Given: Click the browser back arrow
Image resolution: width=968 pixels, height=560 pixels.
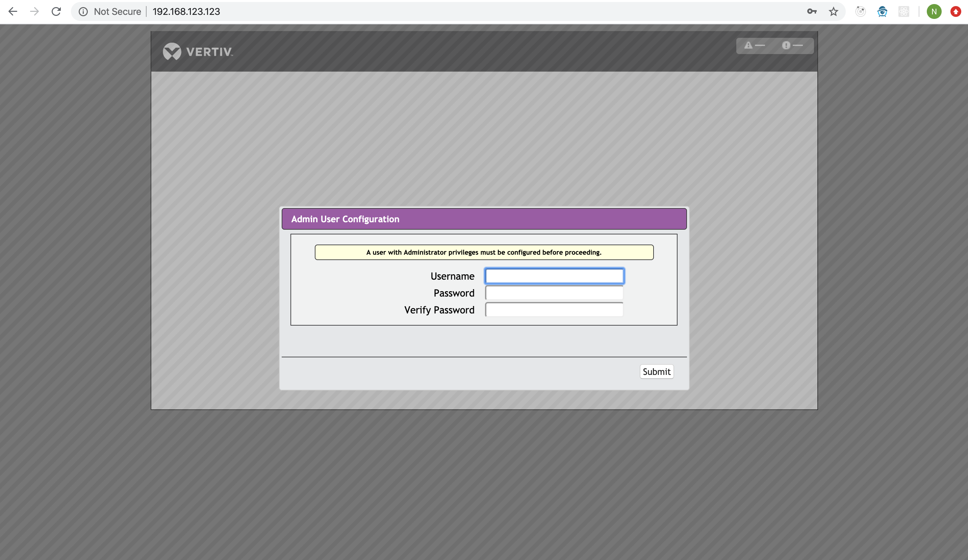Looking at the screenshot, I should click(13, 11).
